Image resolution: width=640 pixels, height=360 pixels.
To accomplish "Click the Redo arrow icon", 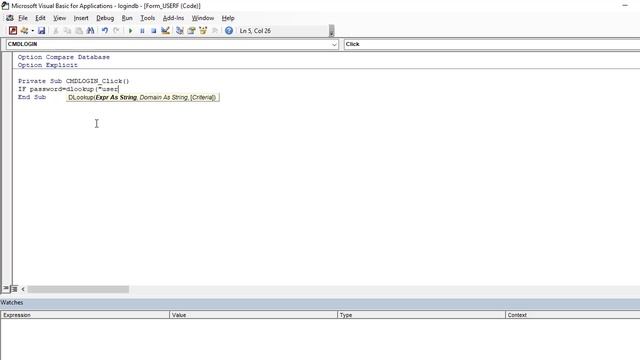I will (x=116, y=31).
